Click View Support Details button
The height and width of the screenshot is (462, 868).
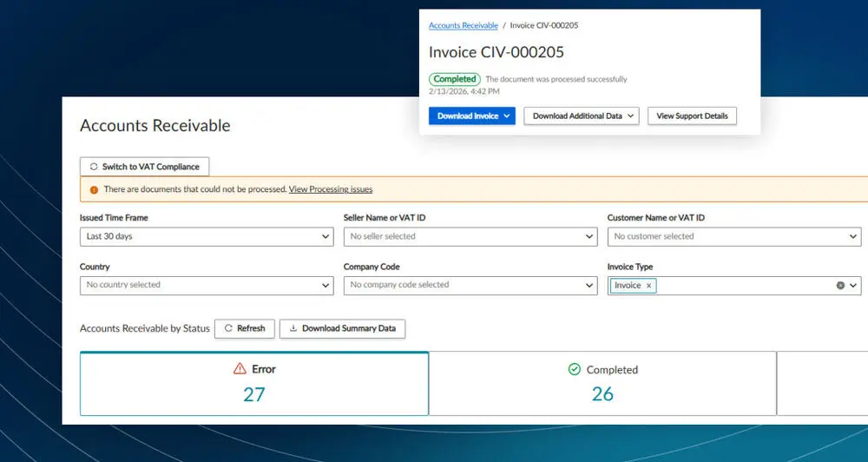[x=692, y=115]
